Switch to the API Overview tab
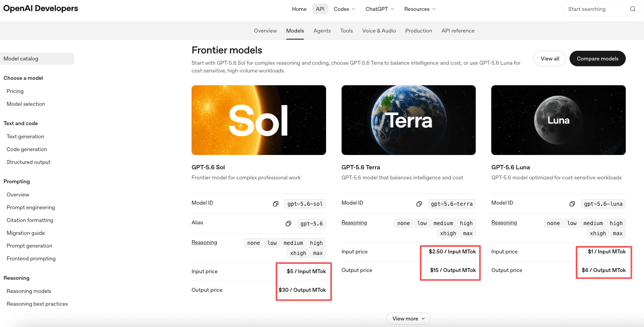644x327 pixels. pos(265,31)
